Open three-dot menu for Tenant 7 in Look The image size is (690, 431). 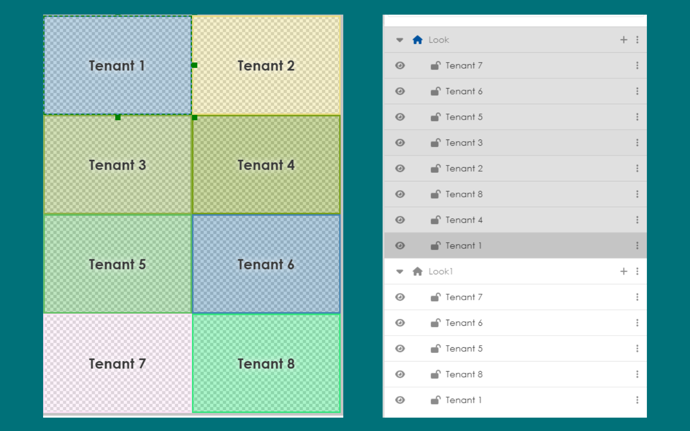click(637, 66)
